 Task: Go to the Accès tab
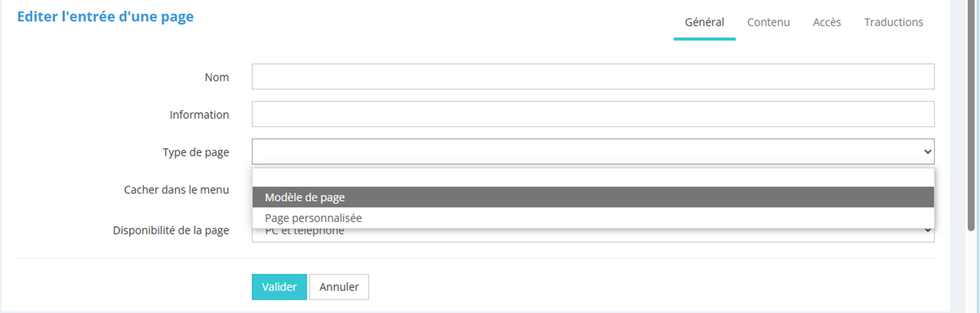click(827, 23)
